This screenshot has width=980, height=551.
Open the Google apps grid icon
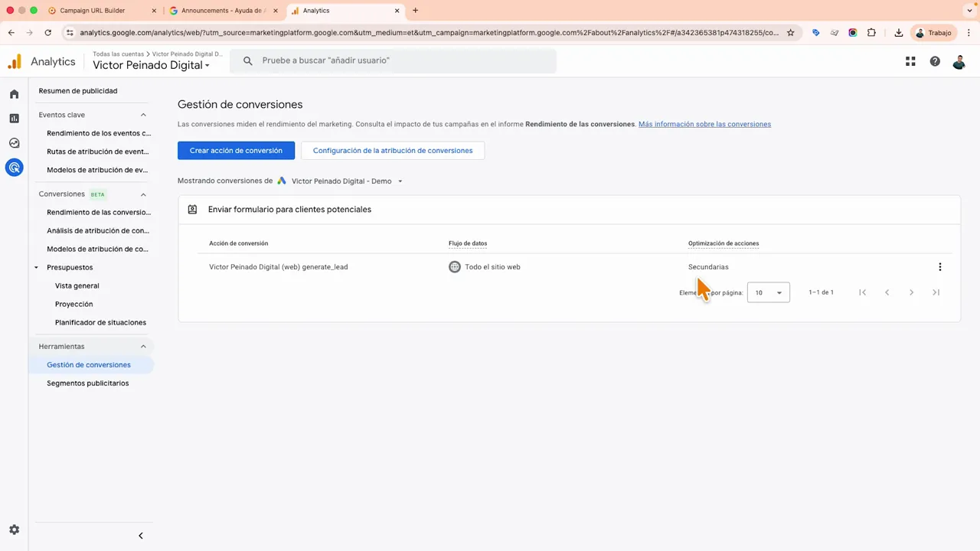tap(910, 61)
